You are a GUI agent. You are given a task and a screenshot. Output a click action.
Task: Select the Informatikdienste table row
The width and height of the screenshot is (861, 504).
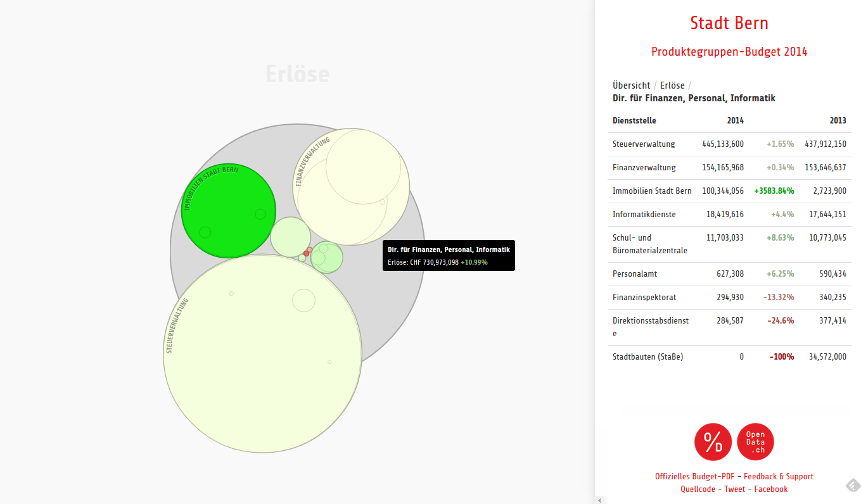click(x=729, y=214)
